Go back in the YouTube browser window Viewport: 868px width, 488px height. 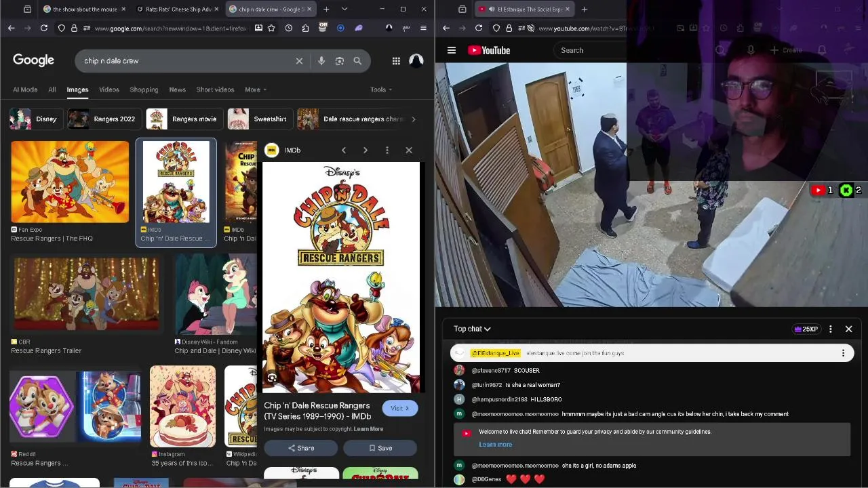click(x=446, y=28)
